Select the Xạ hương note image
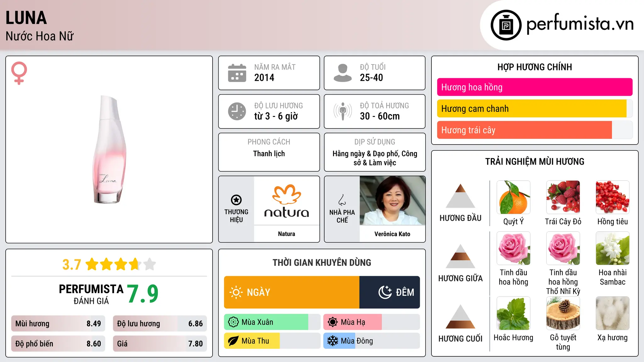 613,313
